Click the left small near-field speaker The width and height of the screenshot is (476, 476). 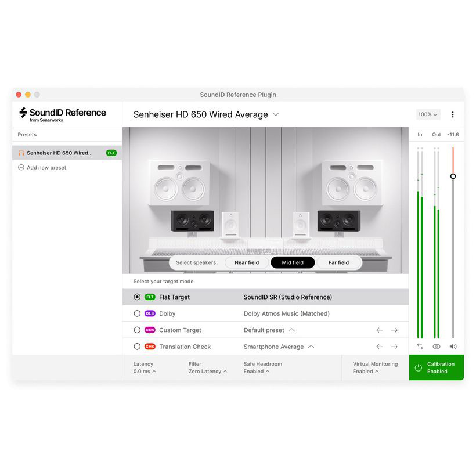[x=230, y=225]
